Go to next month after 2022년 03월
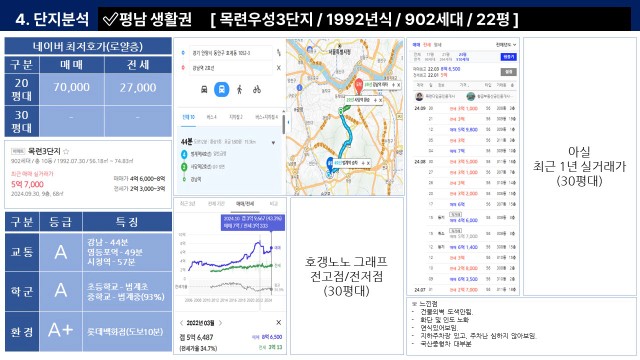This screenshot has height=360, width=640. point(221,323)
